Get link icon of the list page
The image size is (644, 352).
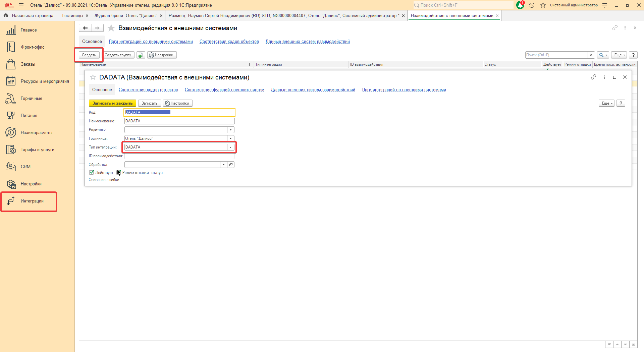coord(615,28)
